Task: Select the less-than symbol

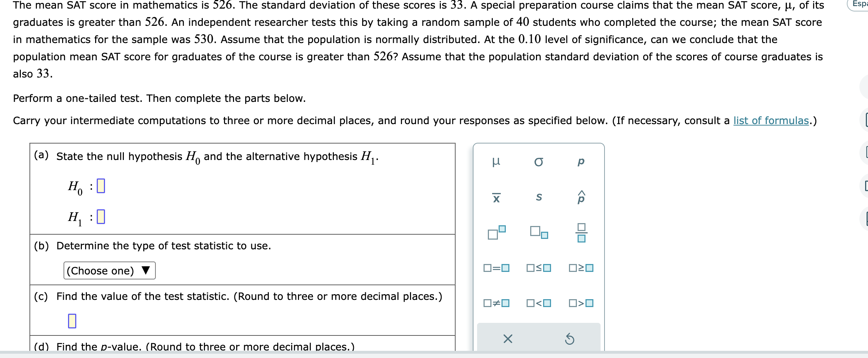Action: coord(538,303)
